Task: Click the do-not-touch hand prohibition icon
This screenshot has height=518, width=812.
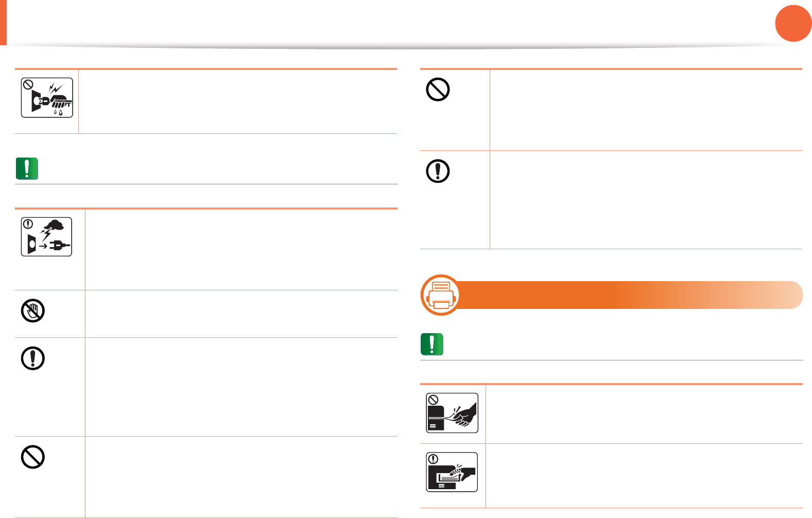Action: [32, 311]
